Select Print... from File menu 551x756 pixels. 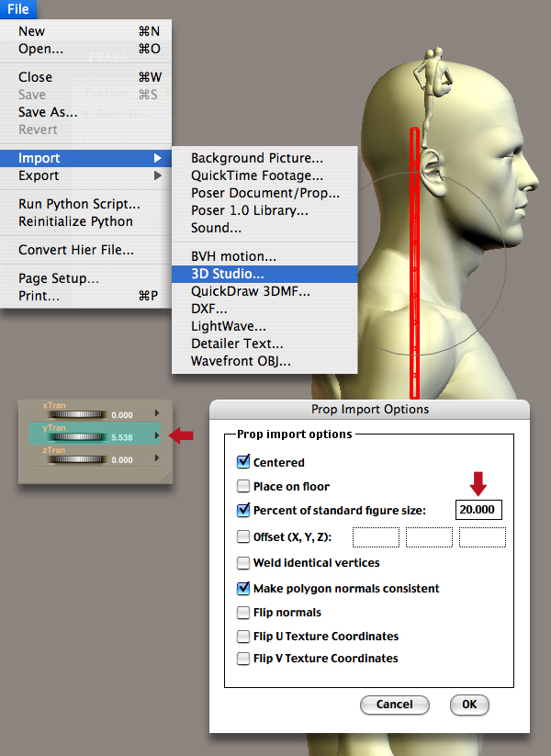click(85, 296)
